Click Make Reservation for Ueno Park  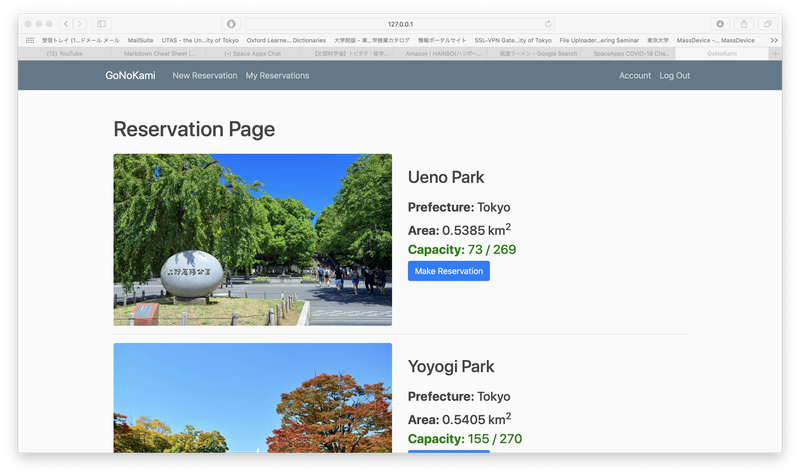coord(448,271)
